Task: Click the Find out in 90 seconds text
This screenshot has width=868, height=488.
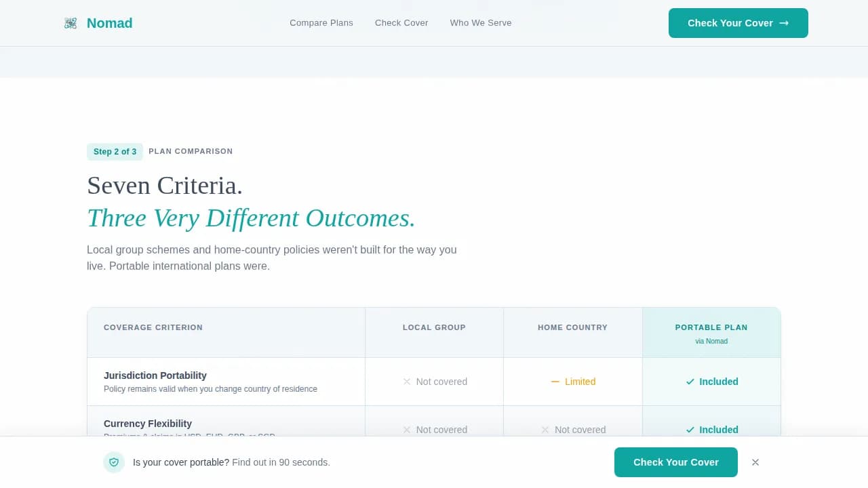Action: [281, 462]
